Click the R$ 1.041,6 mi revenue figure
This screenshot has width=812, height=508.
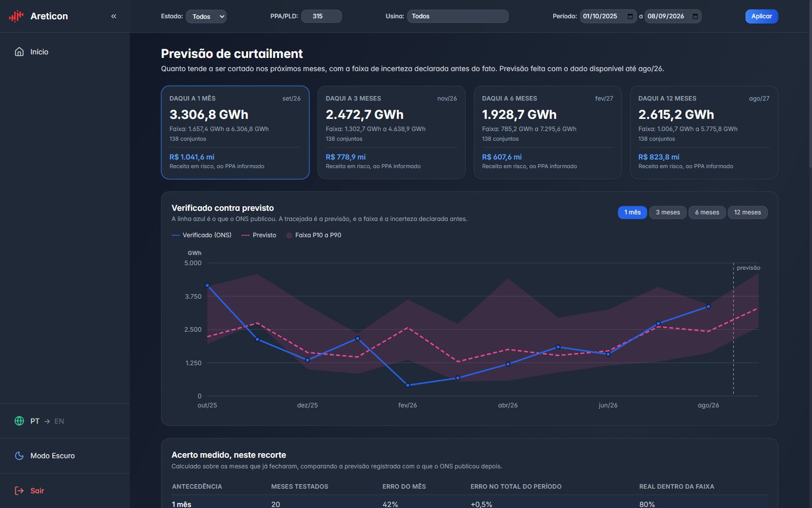(x=192, y=157)
